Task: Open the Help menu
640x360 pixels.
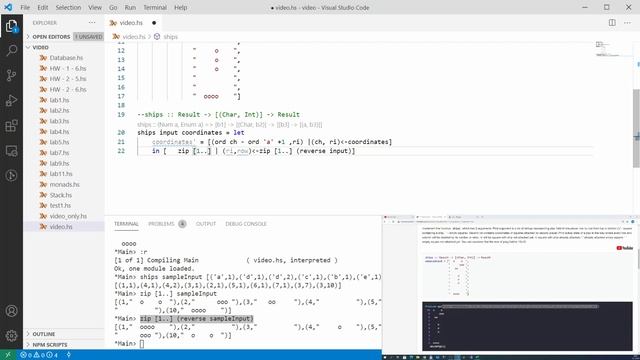Action: 180,7
